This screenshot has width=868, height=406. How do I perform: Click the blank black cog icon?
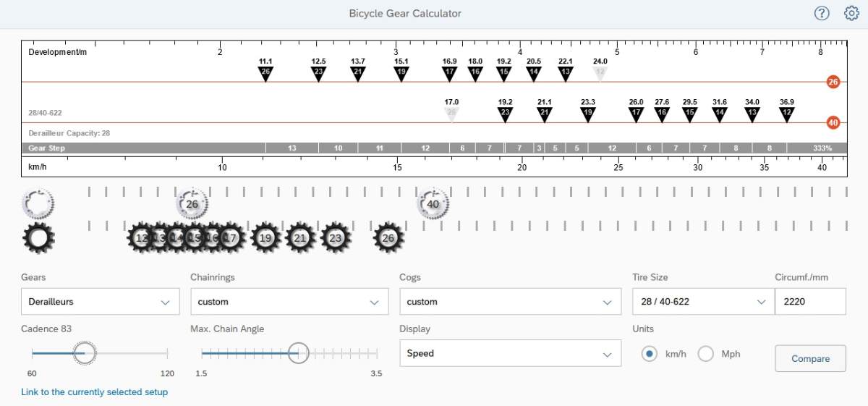(38, 238)
